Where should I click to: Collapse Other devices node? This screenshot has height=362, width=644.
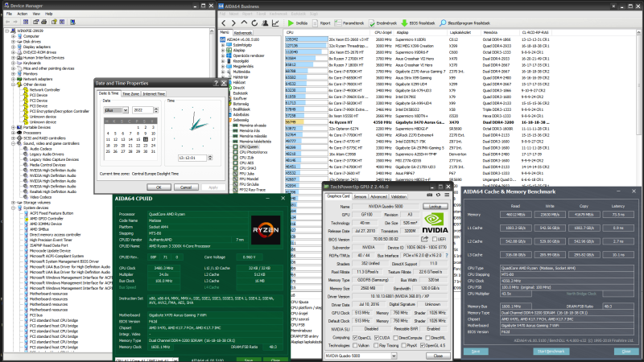tap(14, 84)
